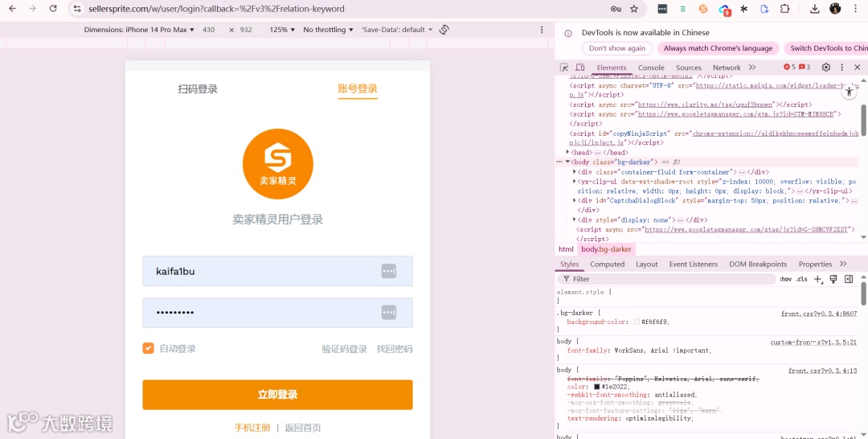
Task: Click the password manager icon in password field
Action: coord(389,313)
